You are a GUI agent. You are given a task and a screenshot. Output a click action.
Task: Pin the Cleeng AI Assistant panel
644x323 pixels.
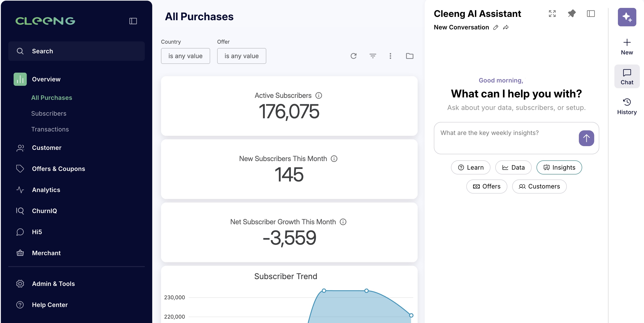click(571, 14)
